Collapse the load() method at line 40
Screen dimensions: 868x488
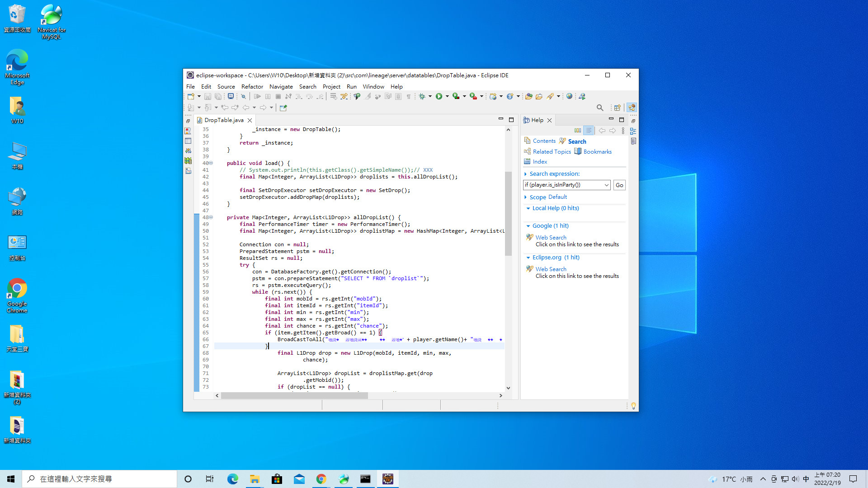(211, 163)
